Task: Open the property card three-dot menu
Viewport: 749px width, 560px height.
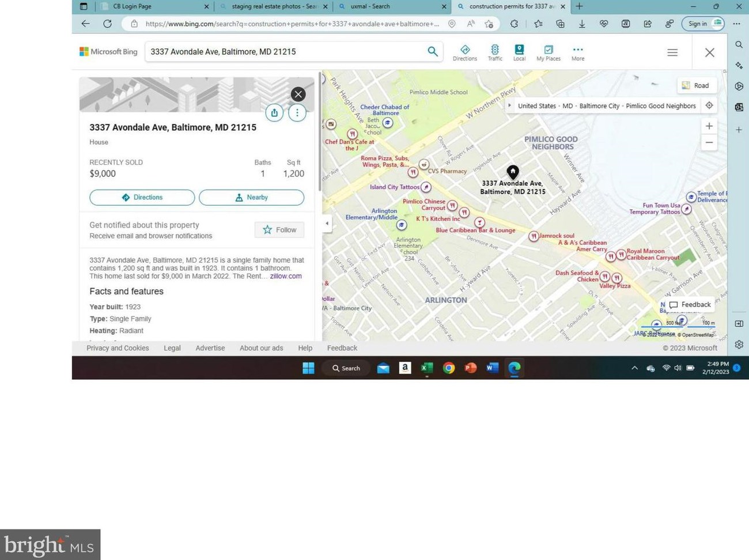Action: [x=297, y=113]
